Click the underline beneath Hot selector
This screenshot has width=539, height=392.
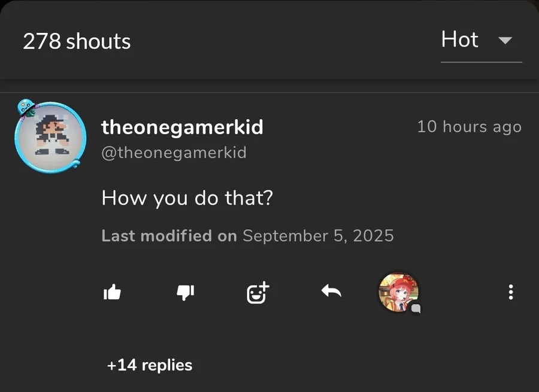[x=482, y=62]
